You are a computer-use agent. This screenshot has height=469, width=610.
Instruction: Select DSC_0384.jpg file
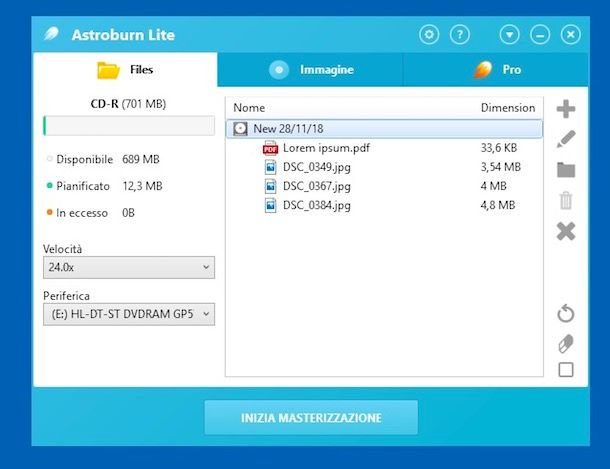click(317, 205)
